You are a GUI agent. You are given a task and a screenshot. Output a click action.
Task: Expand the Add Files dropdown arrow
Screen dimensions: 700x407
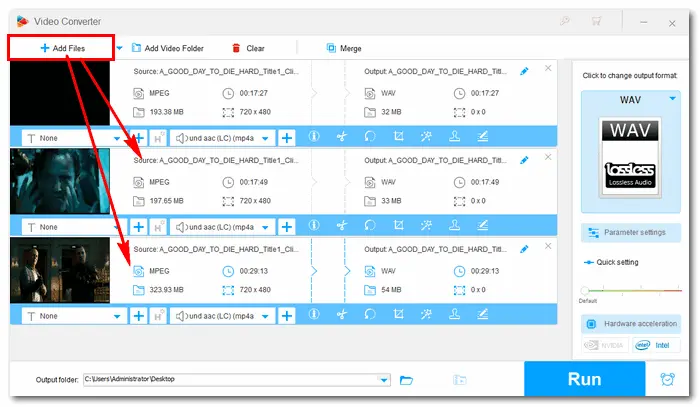pyautogui.click(x=119, y=48)
